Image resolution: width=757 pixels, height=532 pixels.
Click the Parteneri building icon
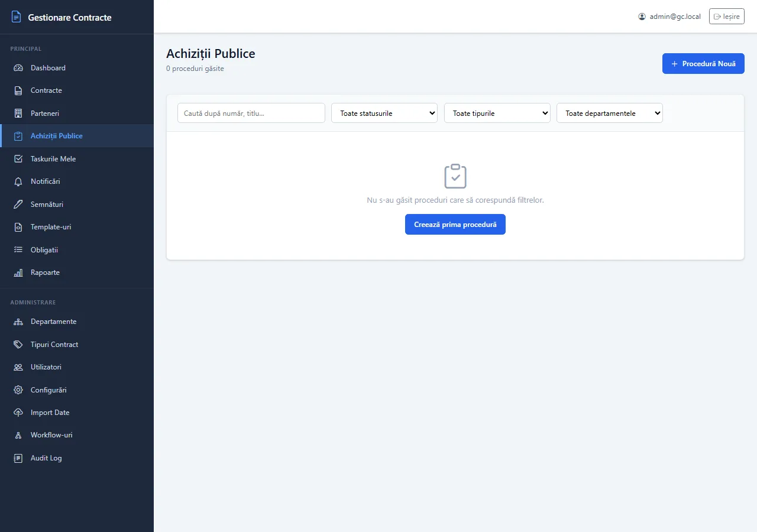click(x=18, y=113)
